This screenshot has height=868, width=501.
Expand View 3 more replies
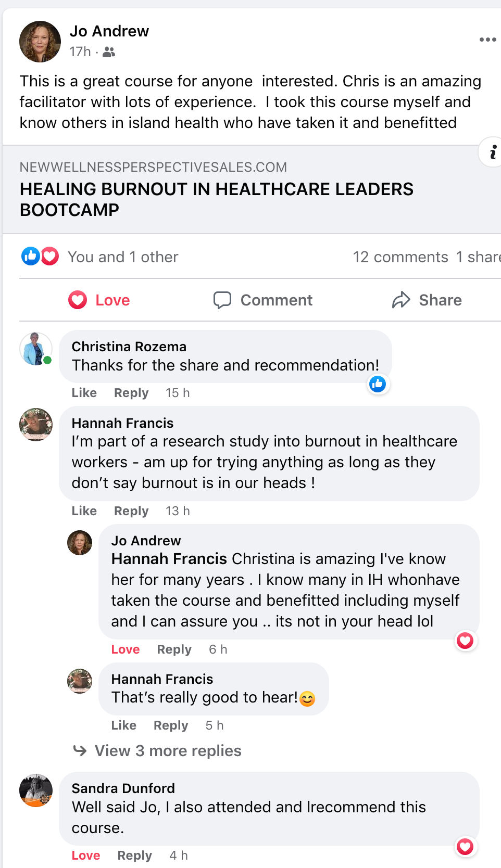168,751
